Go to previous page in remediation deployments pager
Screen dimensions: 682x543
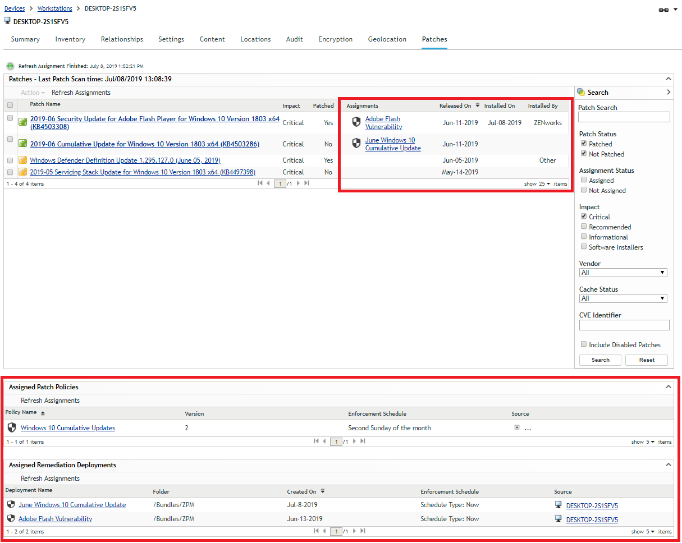[324, 531]
